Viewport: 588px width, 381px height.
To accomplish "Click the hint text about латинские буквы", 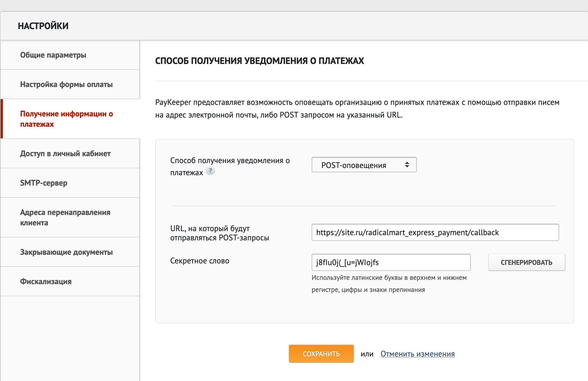I will (x=389, y=284).
